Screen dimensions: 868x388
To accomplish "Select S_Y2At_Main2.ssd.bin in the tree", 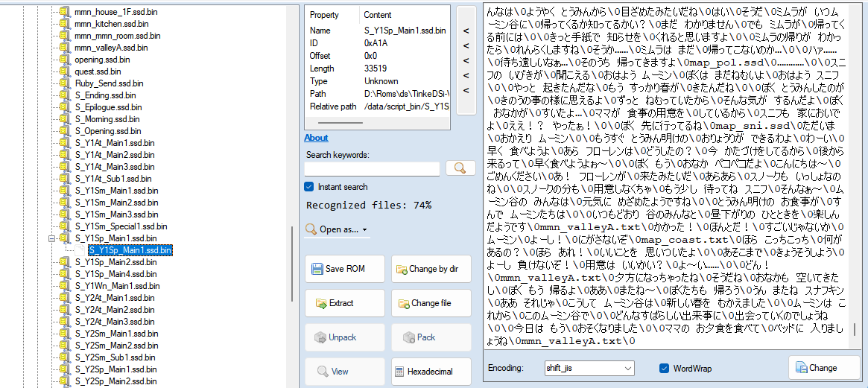I will [115, 310].
